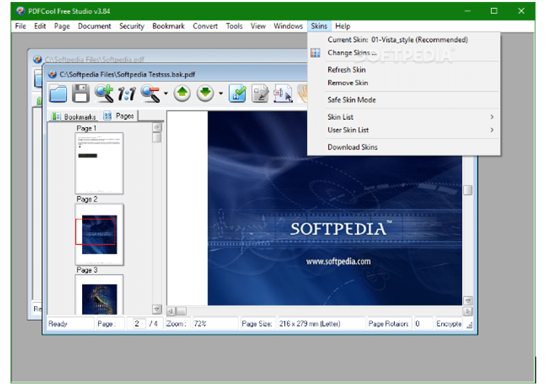
Task: Select the Page 3 thumbnail
Action: point(99,294)
